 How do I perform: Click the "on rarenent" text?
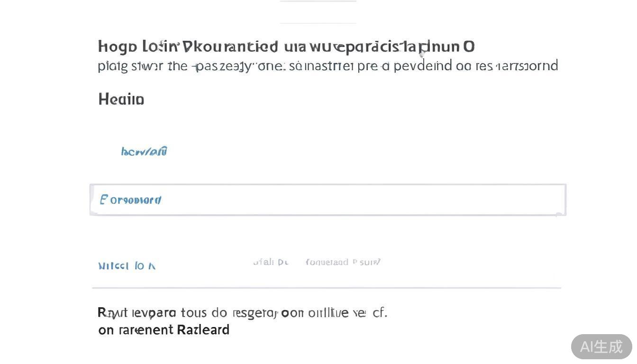click(136, 330)
